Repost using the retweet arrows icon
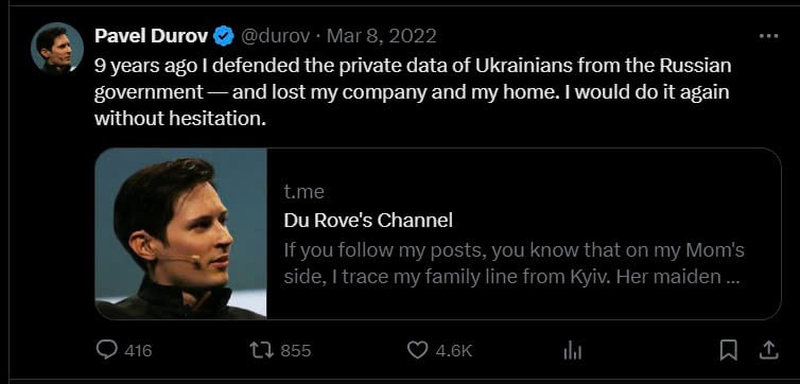800x384 pixels. [x=261, y=350]
